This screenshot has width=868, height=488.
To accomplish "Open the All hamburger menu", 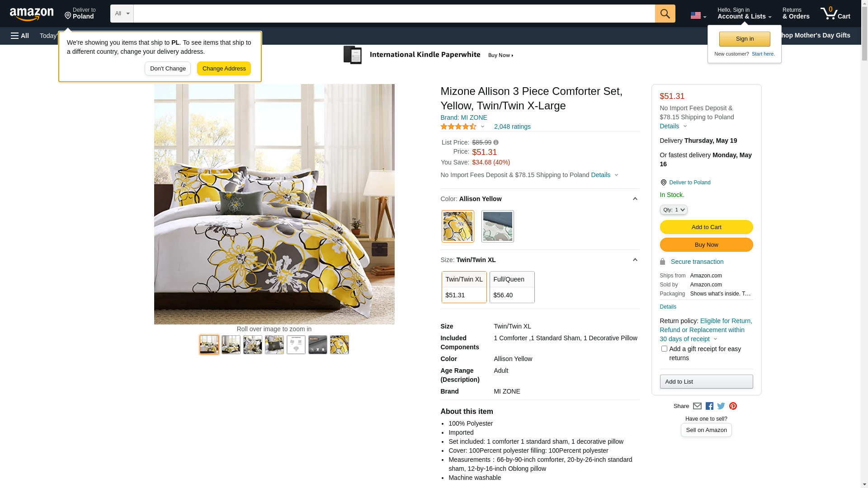I will pos(20,36).
